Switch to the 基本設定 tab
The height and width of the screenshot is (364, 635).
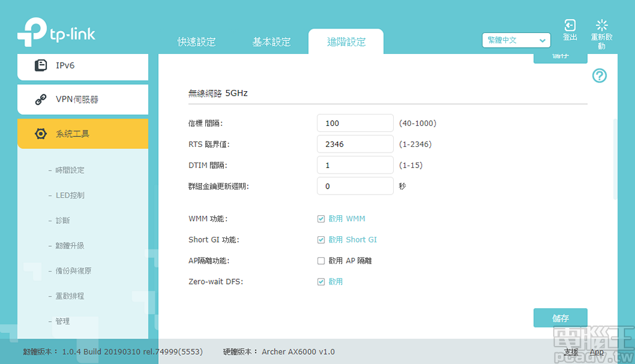tap(272, 42)
